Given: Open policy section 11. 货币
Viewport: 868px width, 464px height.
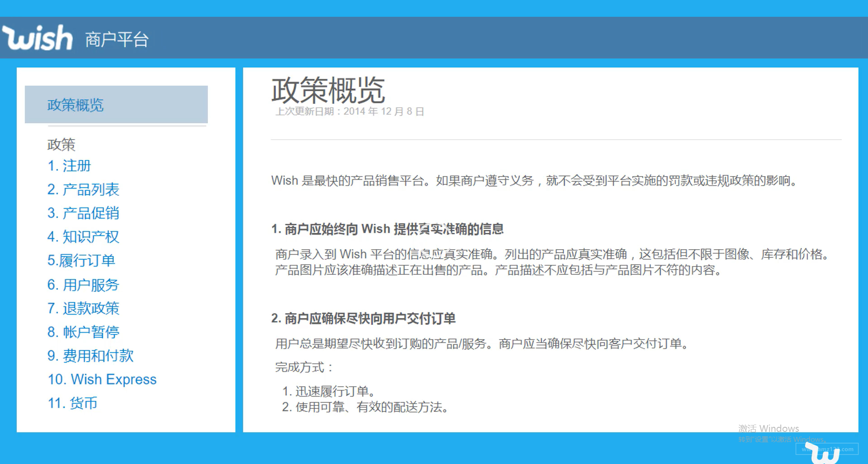Looking at the screenshot, I should (72, 403).
